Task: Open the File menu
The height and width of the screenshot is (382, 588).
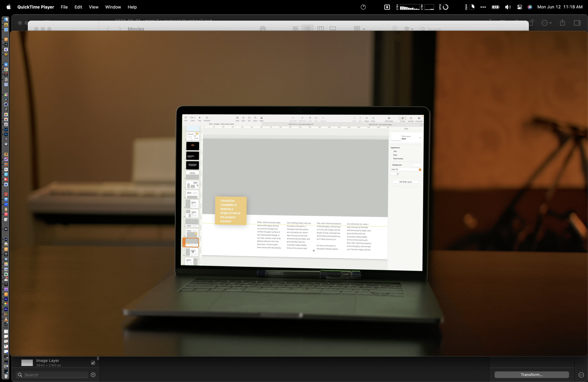Action: point(64,7)
